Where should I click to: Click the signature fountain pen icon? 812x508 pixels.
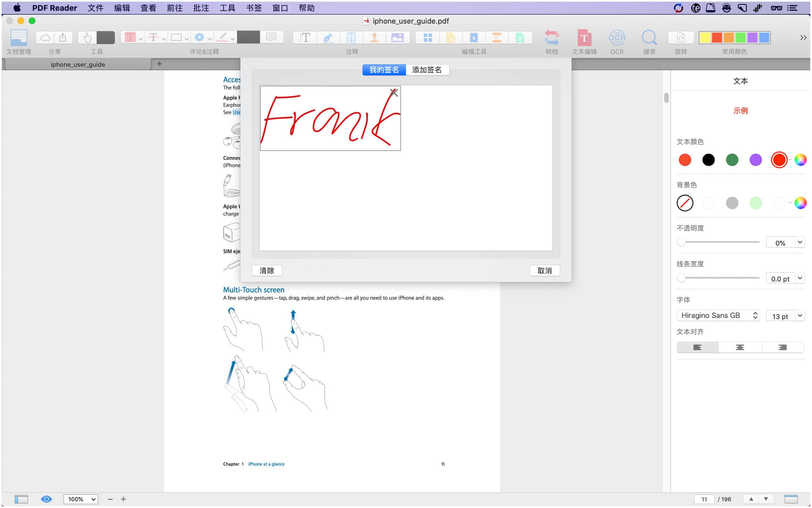coord(328,38)
